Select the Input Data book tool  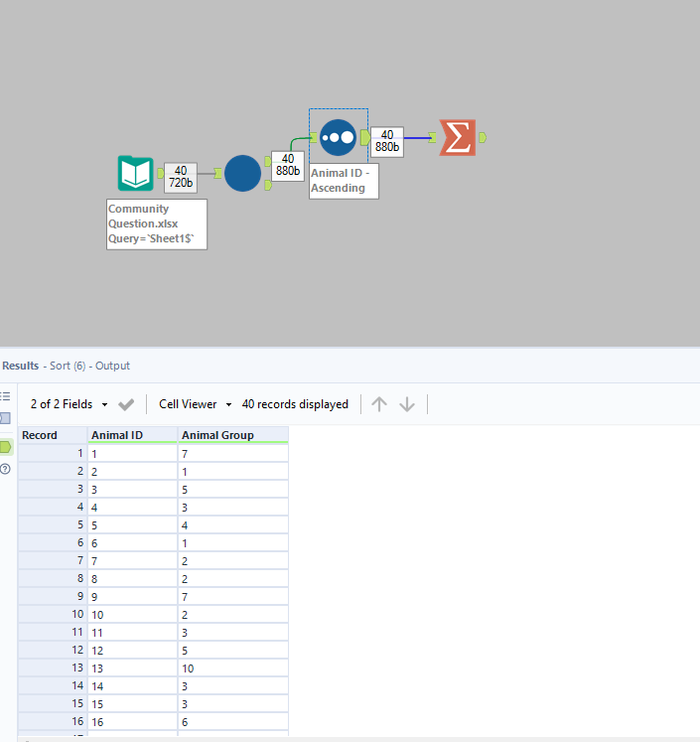[x=136, y=173]
